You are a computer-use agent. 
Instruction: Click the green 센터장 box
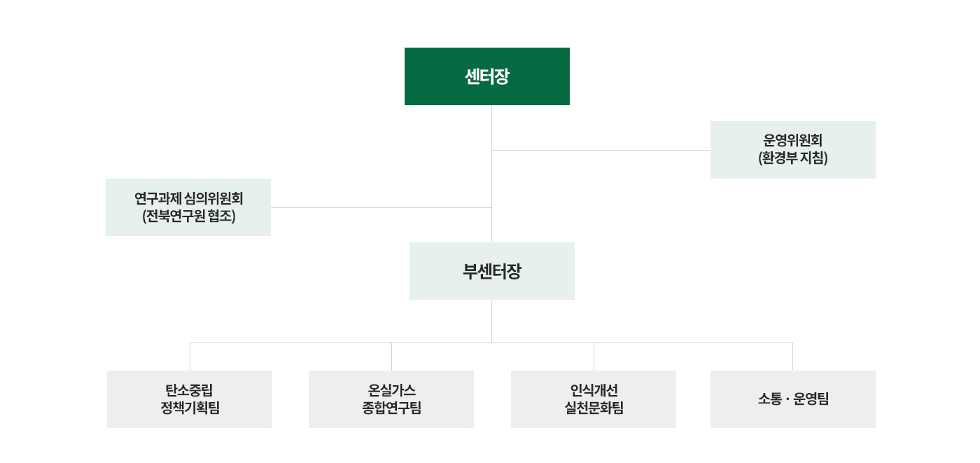tap(487, 76)
